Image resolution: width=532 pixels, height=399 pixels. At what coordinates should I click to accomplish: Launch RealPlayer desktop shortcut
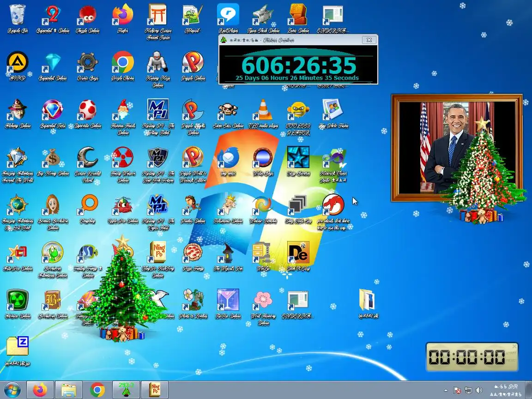(x=228, y=18)
